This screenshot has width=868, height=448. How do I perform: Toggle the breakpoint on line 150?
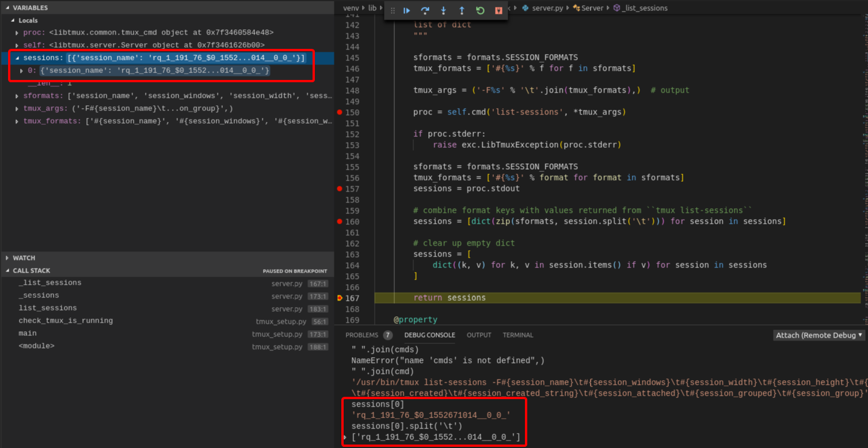pyautogui.click(x=340, y=112)
